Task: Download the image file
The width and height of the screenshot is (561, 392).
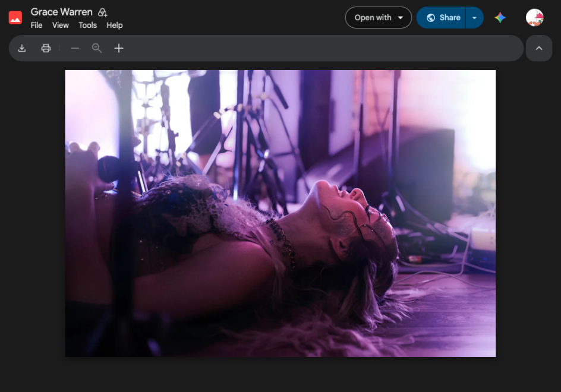Action: coord(22,48)
